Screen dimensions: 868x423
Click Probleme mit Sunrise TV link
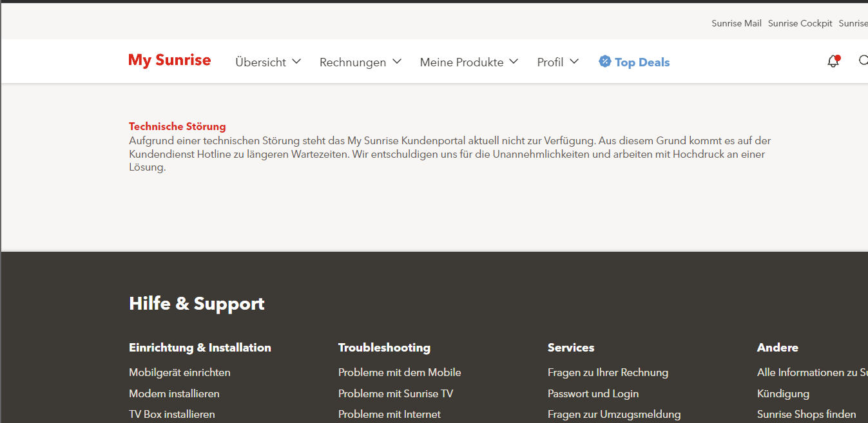tap(395, 393)
